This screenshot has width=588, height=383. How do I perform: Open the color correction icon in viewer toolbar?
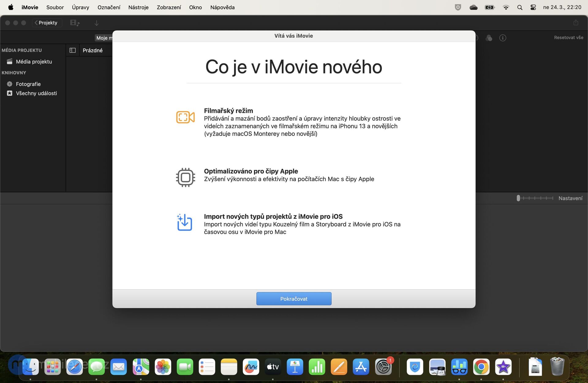[489, 38]
